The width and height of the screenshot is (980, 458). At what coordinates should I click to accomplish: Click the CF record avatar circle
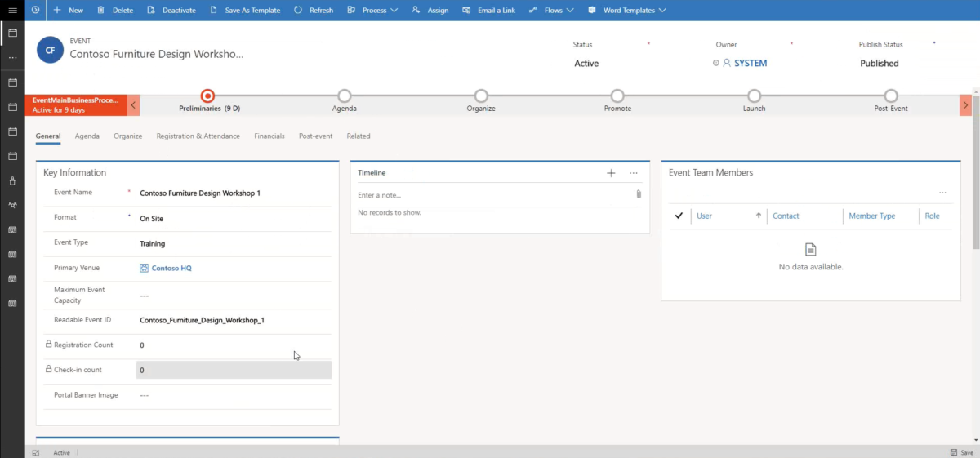coord(50,50)
